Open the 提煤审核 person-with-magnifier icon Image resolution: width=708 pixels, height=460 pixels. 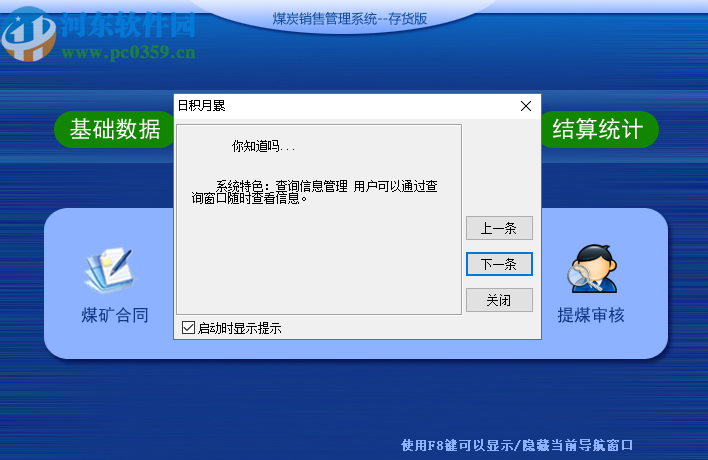[592, 269]
